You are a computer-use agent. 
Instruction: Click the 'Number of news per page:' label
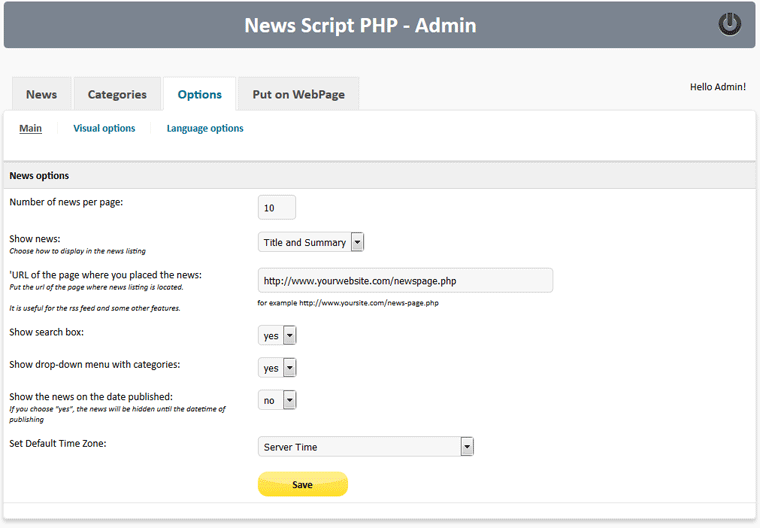[x=66, y=202]
